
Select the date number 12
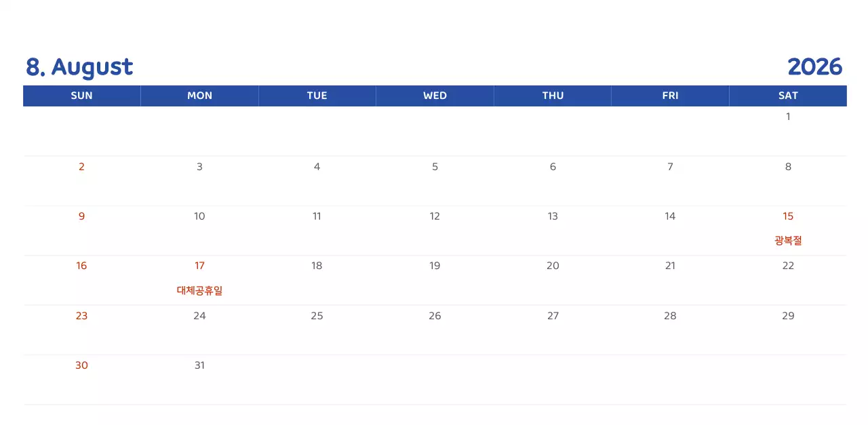[435, 216]
